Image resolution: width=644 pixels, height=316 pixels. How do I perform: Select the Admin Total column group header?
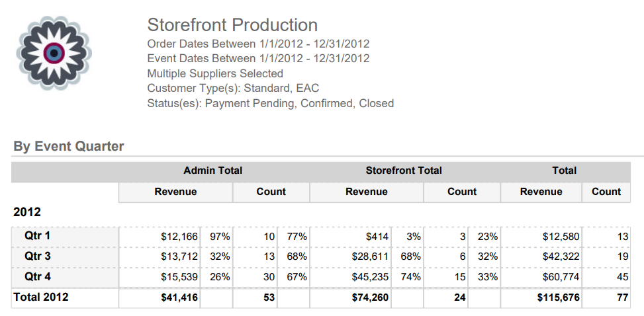coord(213,171)
